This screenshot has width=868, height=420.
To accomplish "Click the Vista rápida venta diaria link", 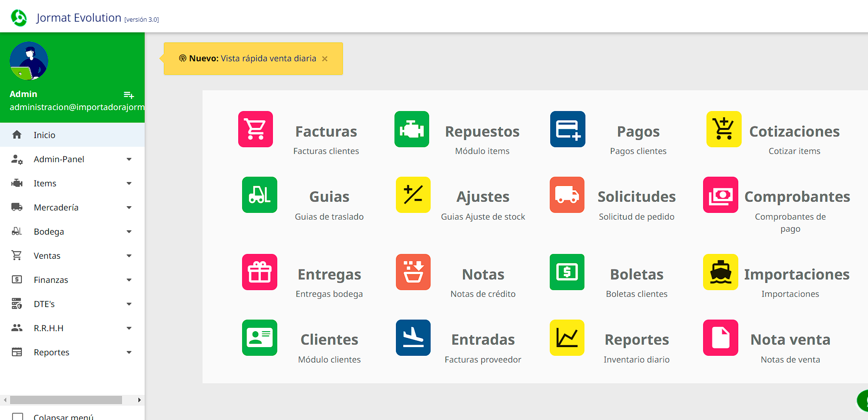I will [x=268, y=58].
